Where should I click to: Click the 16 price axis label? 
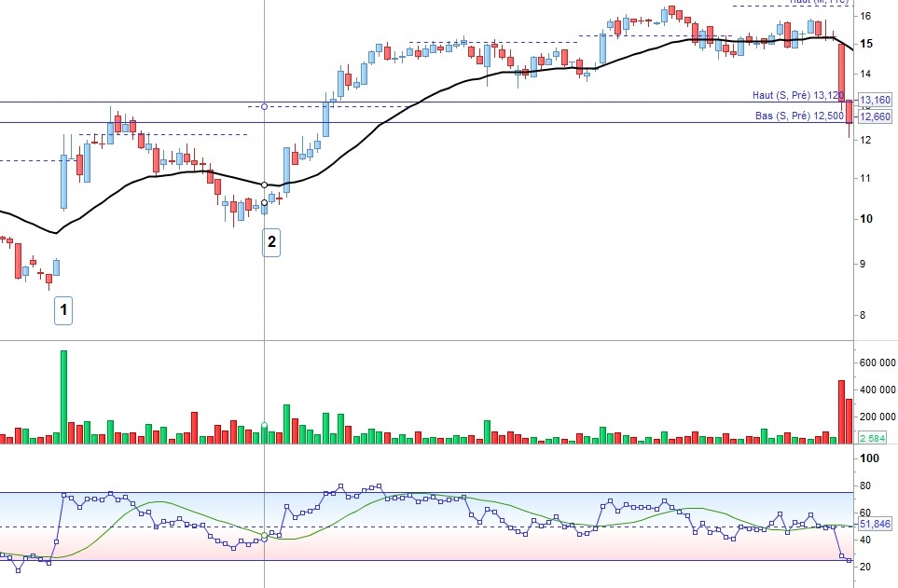click(865, 16)
